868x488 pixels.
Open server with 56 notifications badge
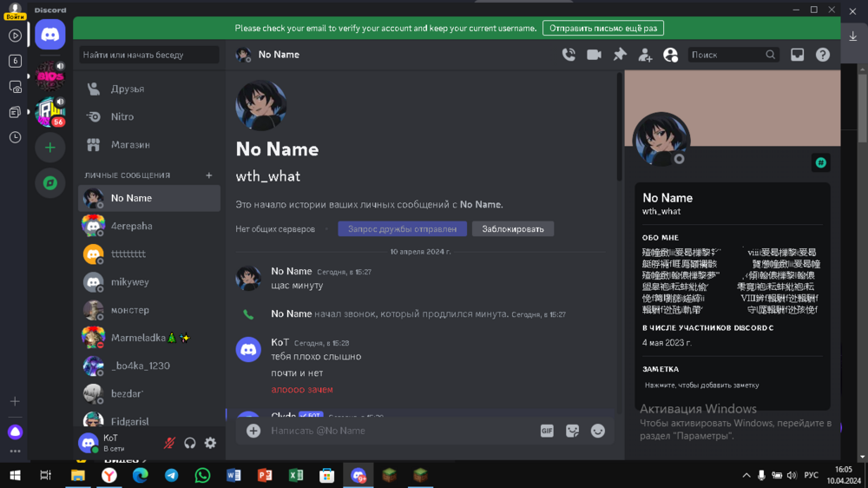[49, 111]
